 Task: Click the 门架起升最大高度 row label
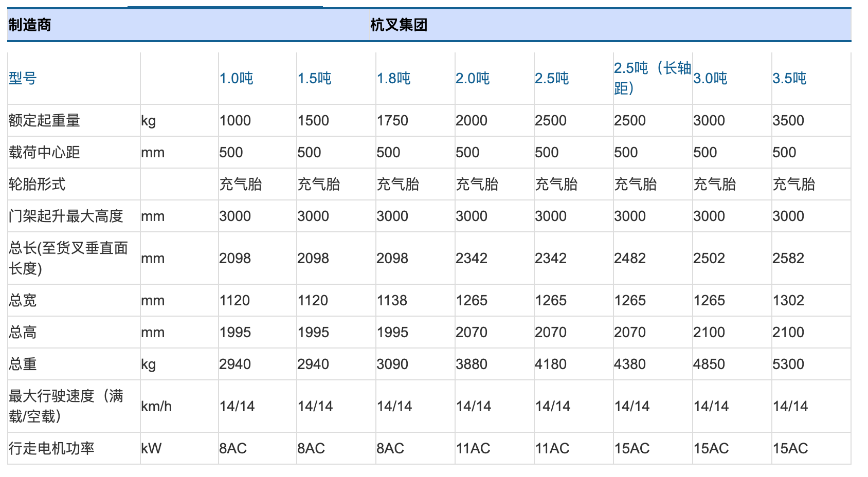pos(66,216)
